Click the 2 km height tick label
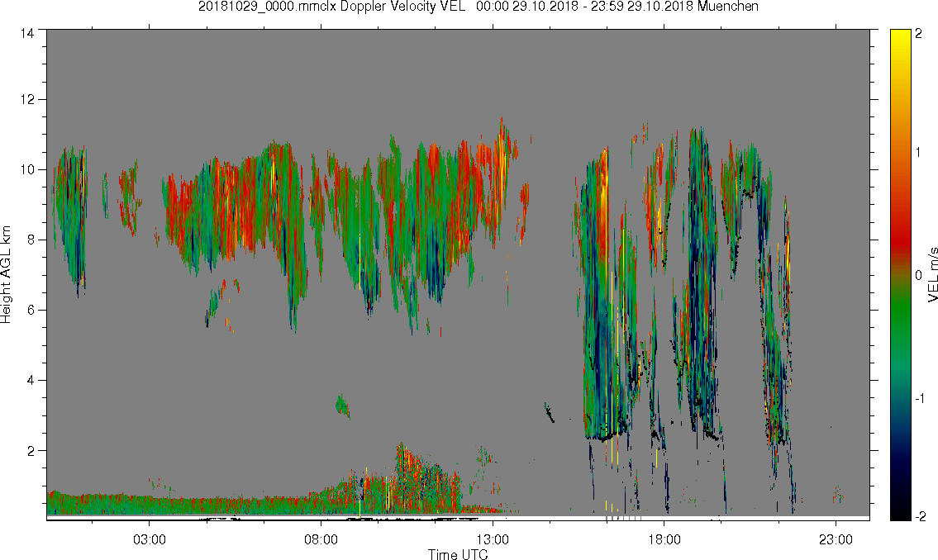Image resolution: width=938 pixels, height=560 pixels. pos(30,451)
